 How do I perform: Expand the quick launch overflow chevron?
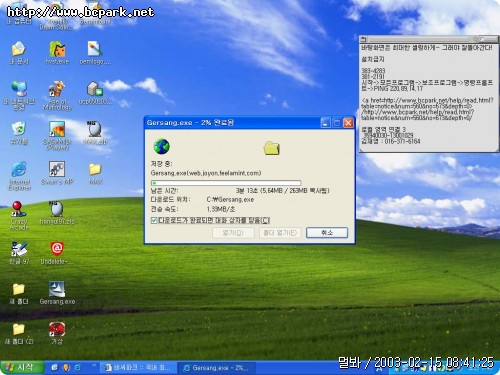tap(94, 366)
